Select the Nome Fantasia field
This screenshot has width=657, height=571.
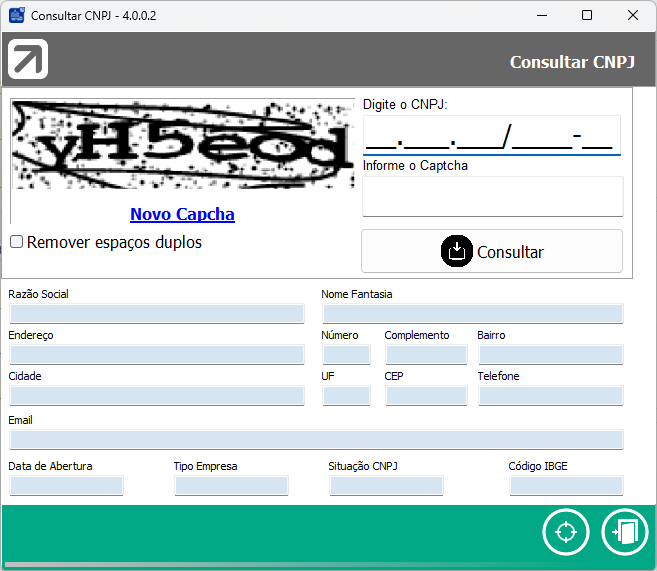pos(472,314)
